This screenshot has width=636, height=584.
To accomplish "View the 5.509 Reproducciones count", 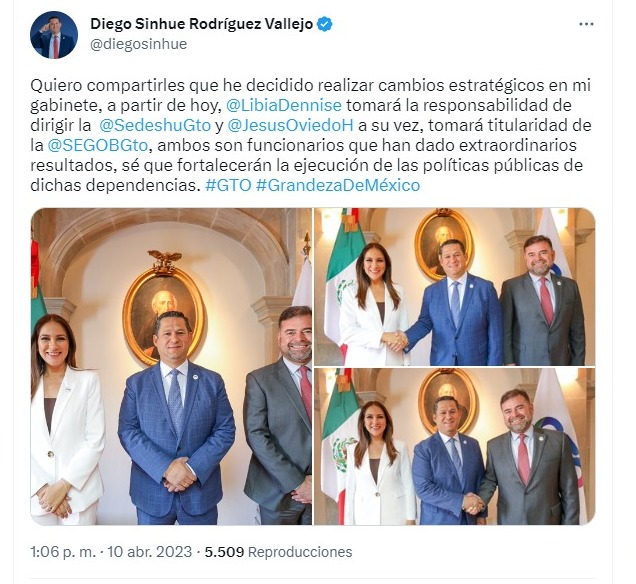I will point(278,552).
